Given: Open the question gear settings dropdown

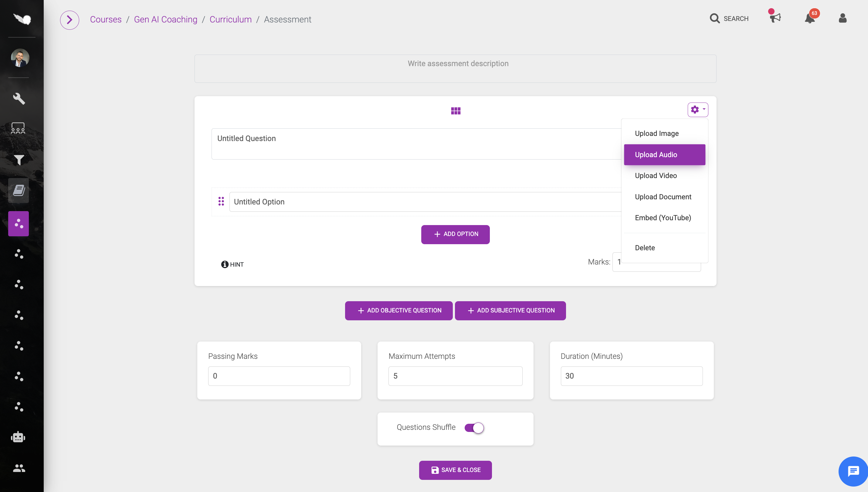Looking at the screenshot, I should pos(698,110).
